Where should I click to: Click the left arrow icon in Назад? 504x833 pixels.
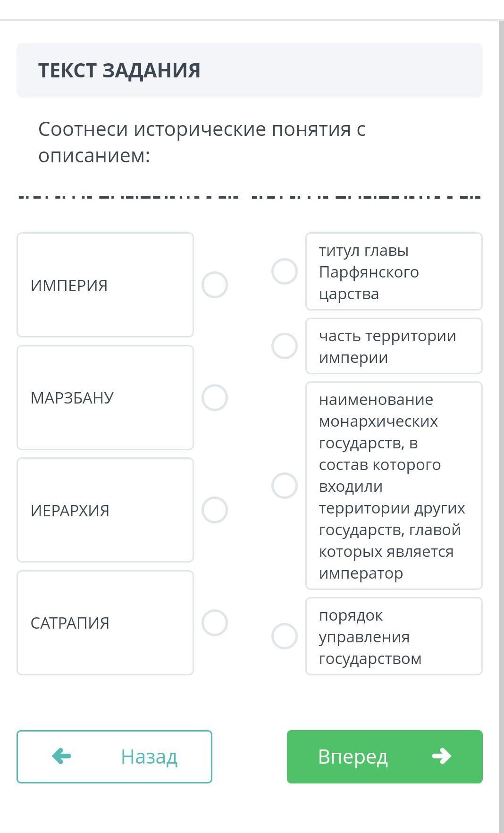pyautogui.click(x=61, y=756)
